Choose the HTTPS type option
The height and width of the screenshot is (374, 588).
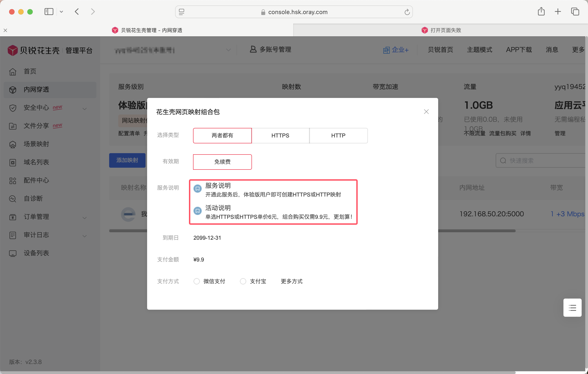coord(280,135)
